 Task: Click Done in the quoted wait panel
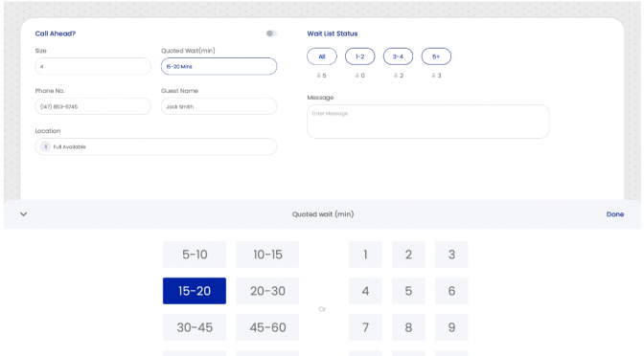click(x=615, y=214)
